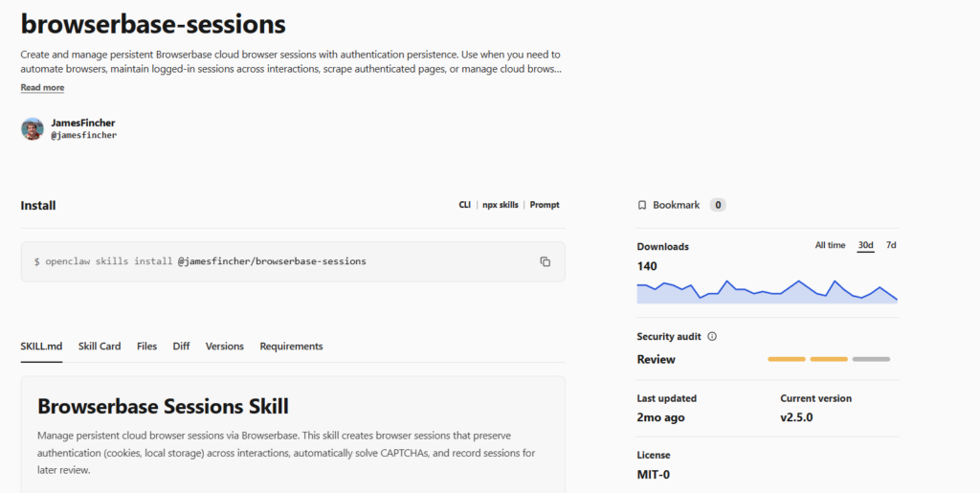Image resolution: width=980 pixels, height=493 pixels.
Task: Click the second yellow audit bar
Action: point(829,359)
